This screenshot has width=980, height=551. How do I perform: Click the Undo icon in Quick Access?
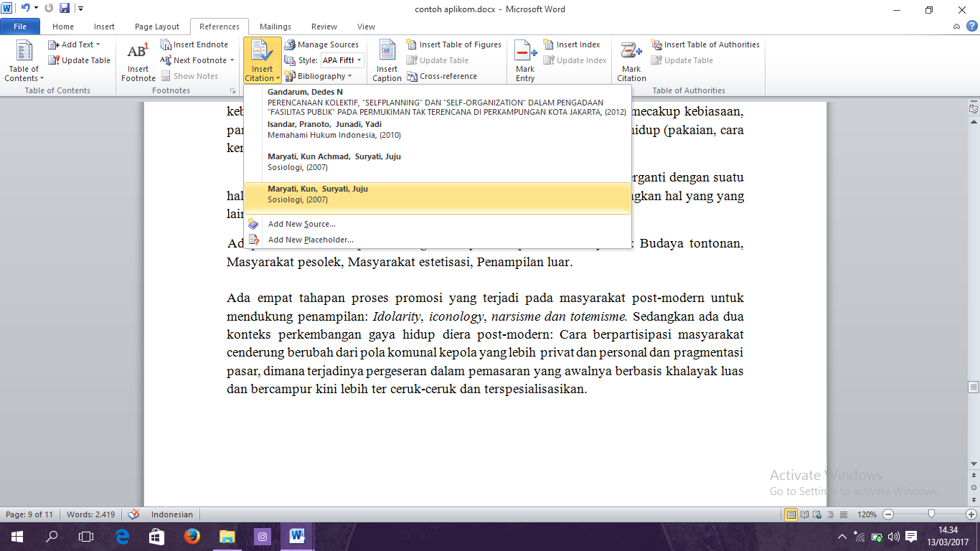(x=25, y=9)
